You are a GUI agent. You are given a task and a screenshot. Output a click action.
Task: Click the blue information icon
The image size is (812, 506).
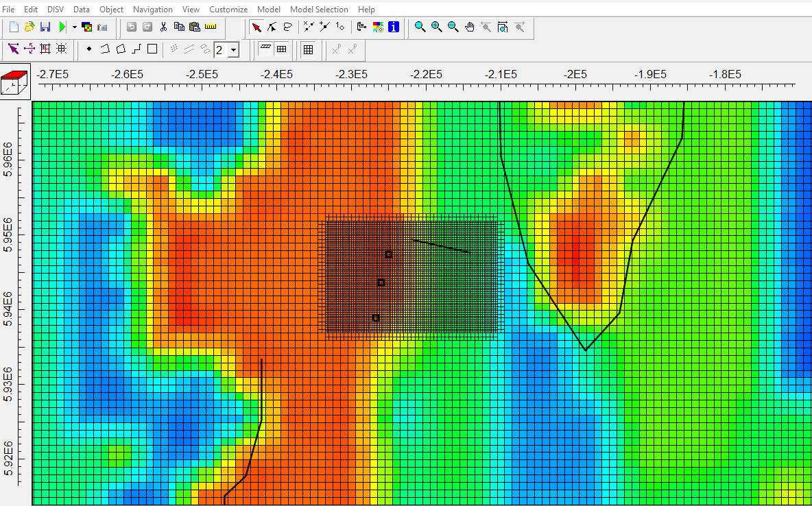pyautogui.click(x=394, y=27)
